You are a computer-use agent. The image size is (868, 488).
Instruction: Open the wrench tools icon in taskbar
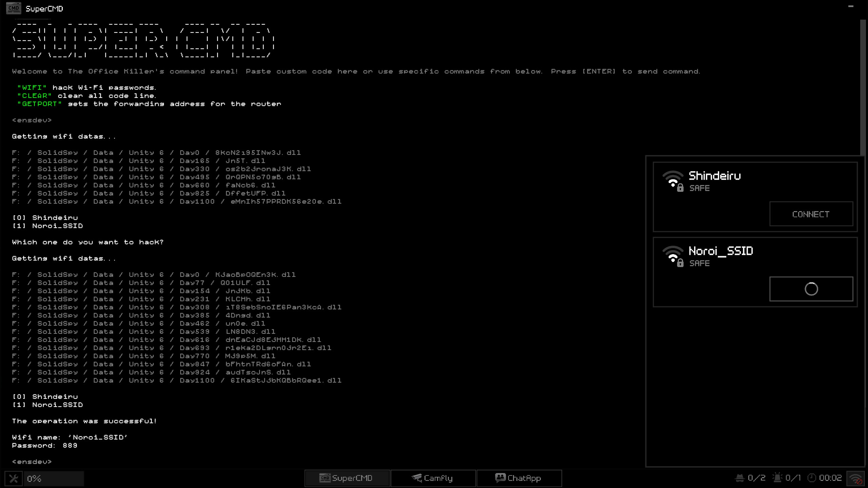(x=14, y=479)
